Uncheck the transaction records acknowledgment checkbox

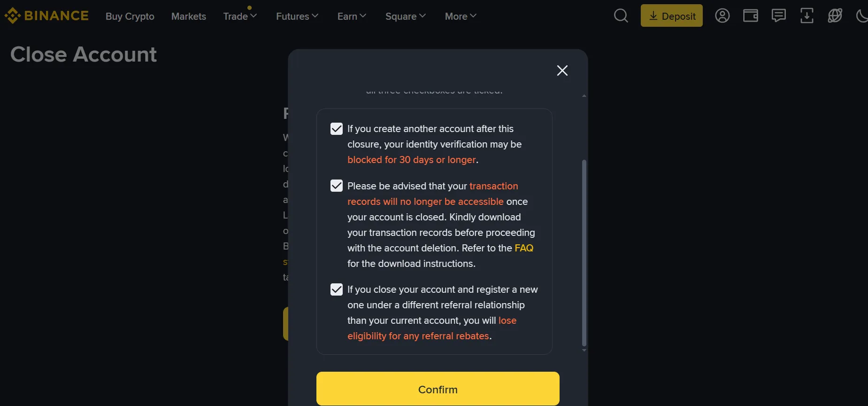click(336, 186)
